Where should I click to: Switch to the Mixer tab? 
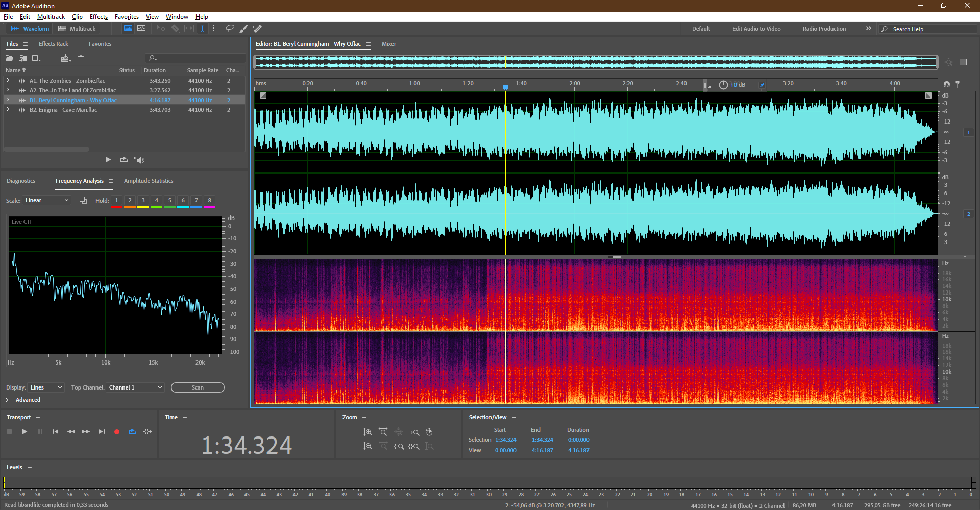pyautogui.click(x=389, y=44)
